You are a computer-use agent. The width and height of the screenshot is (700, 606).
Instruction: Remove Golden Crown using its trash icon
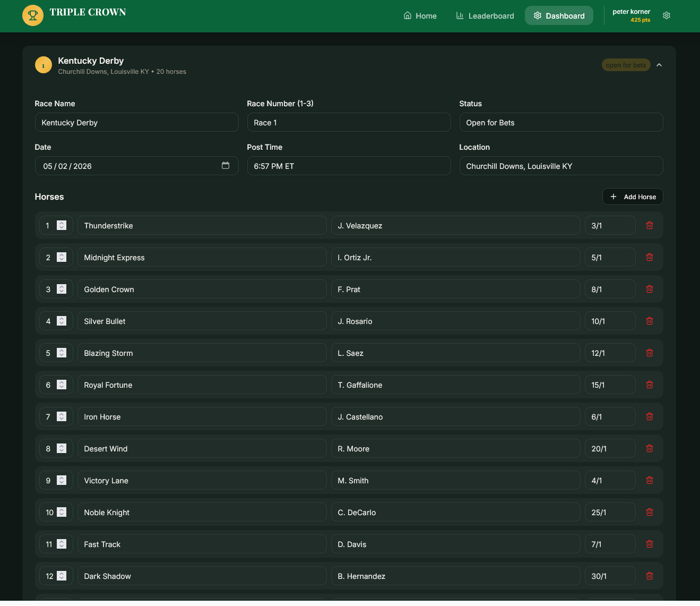point(649,289)
